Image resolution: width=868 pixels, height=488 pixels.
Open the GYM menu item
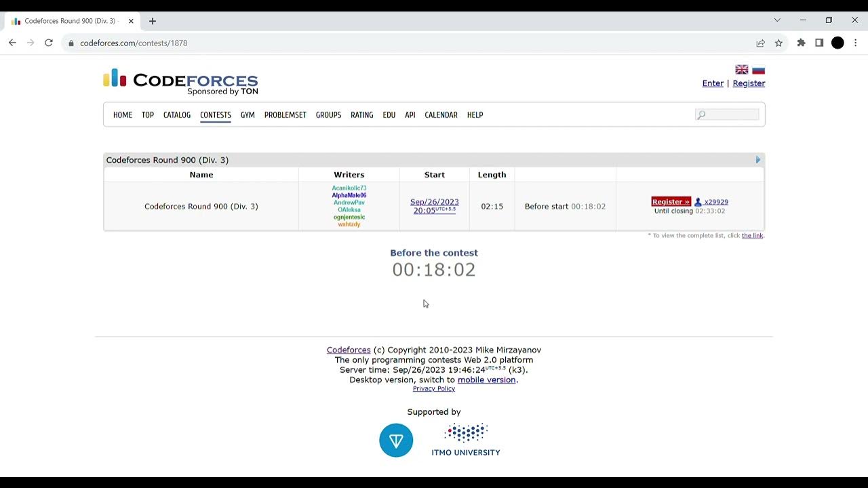click(248, 115)
